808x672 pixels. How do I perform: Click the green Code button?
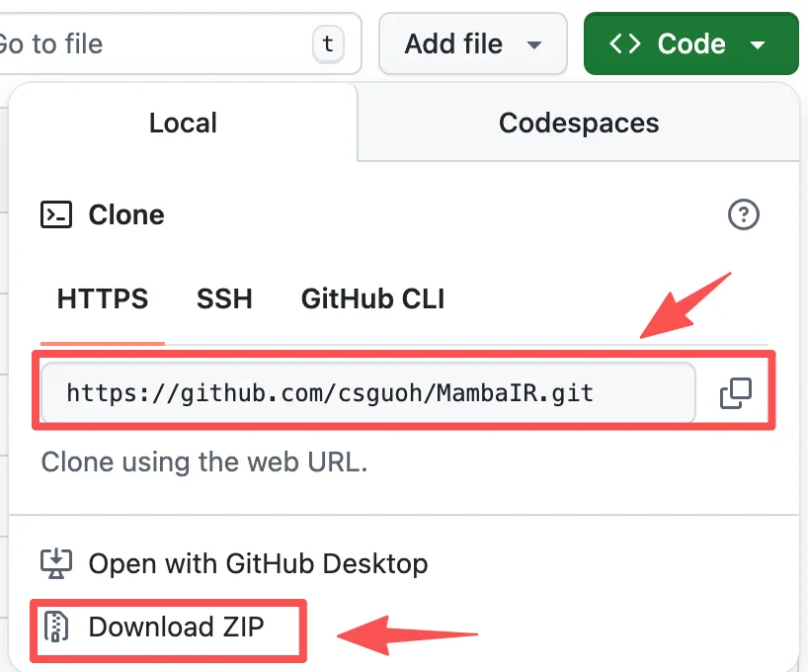click(x=691, y=43)
